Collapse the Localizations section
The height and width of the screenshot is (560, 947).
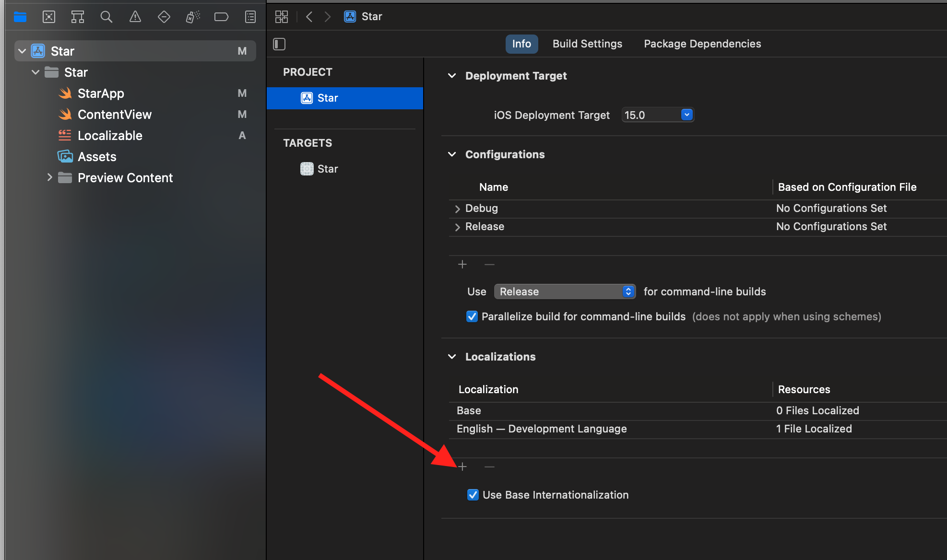[452, 357]
